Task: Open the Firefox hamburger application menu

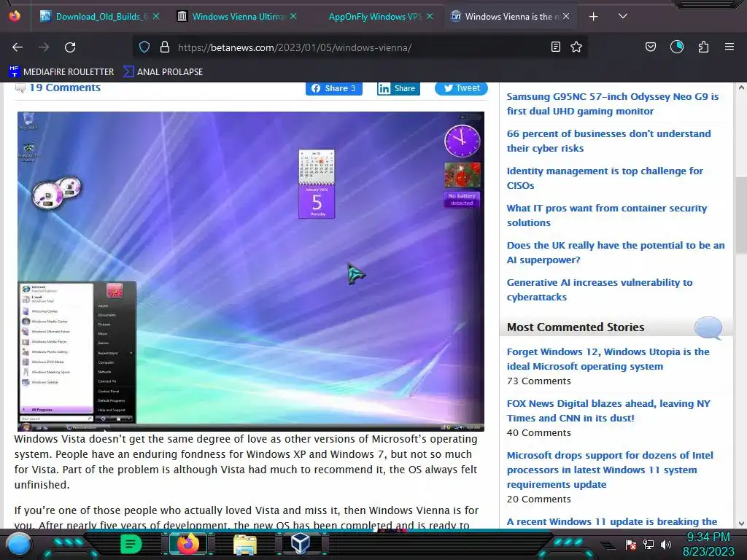Action: click(x=729, y=47)
